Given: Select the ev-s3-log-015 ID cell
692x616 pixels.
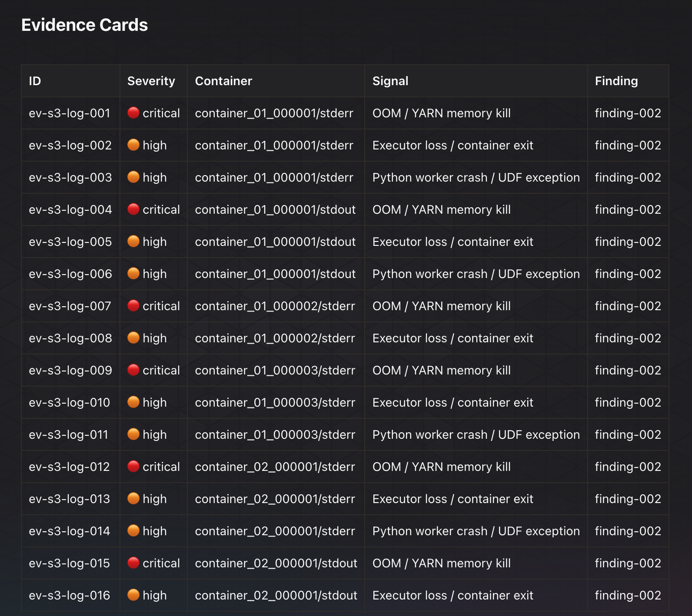Looking at the screenshot, I should coord(70,563).
